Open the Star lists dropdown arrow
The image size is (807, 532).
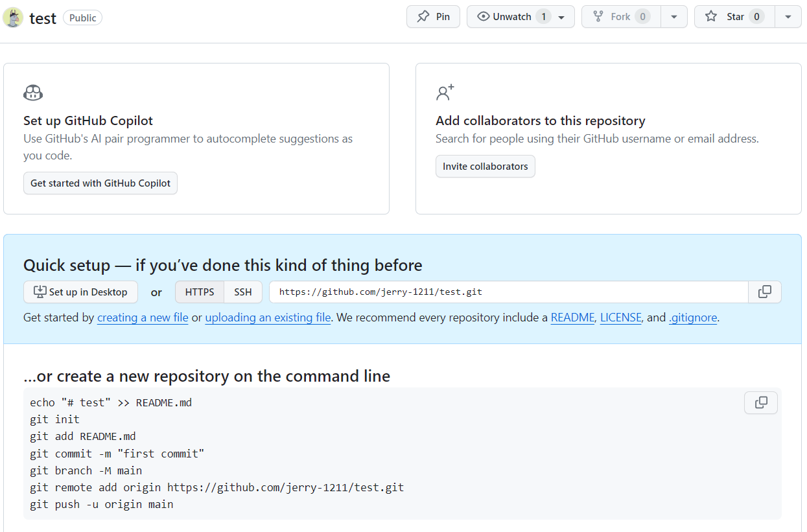click(x=788, y=17)
